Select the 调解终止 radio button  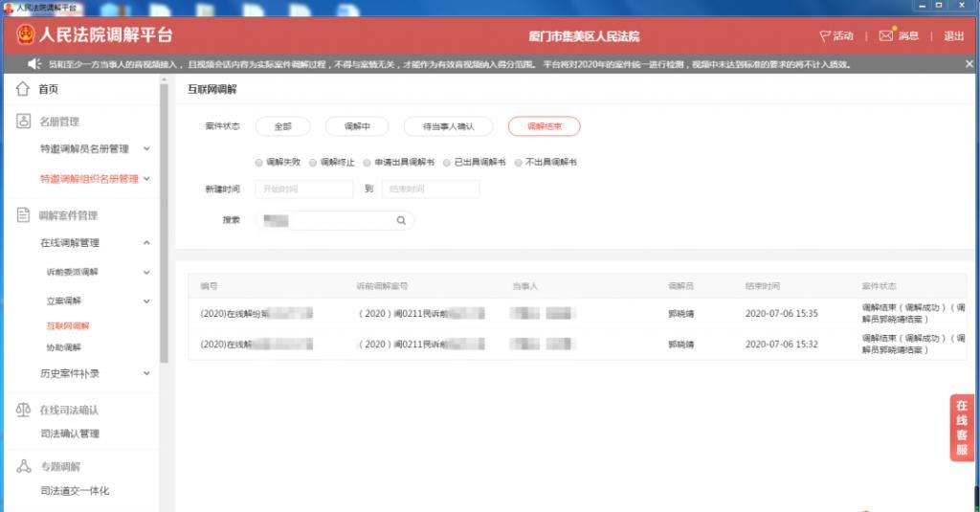coord(313,163)
